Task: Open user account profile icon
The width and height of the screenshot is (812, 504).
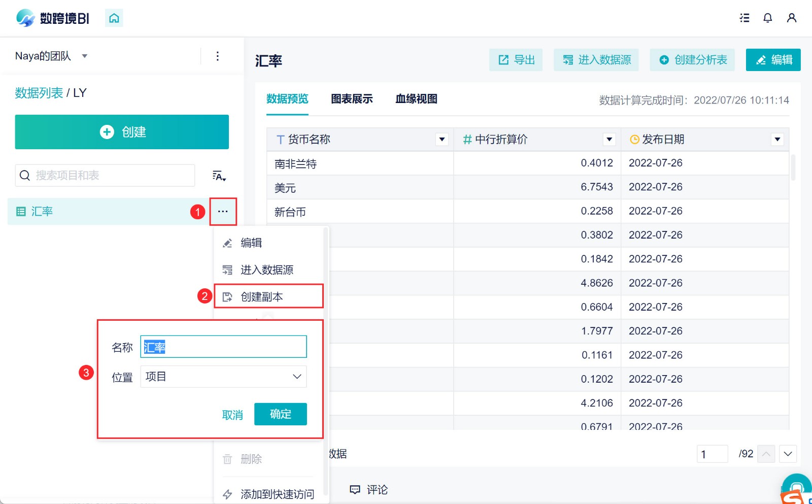Action: point(792,18)
